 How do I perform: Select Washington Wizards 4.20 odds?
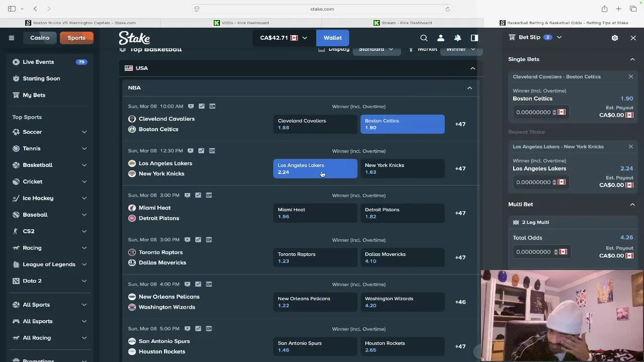[x=403, y=302]
